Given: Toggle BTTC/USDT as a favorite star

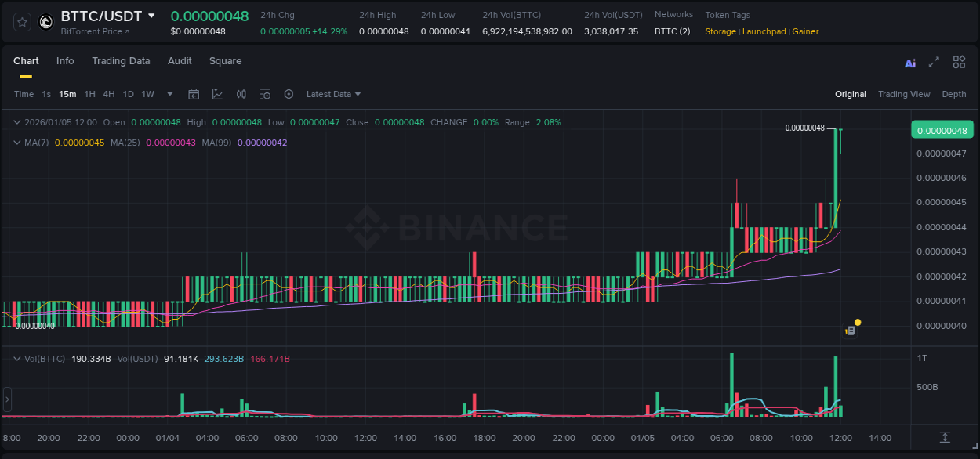Looking at the screenshot, I should (21, 22).
